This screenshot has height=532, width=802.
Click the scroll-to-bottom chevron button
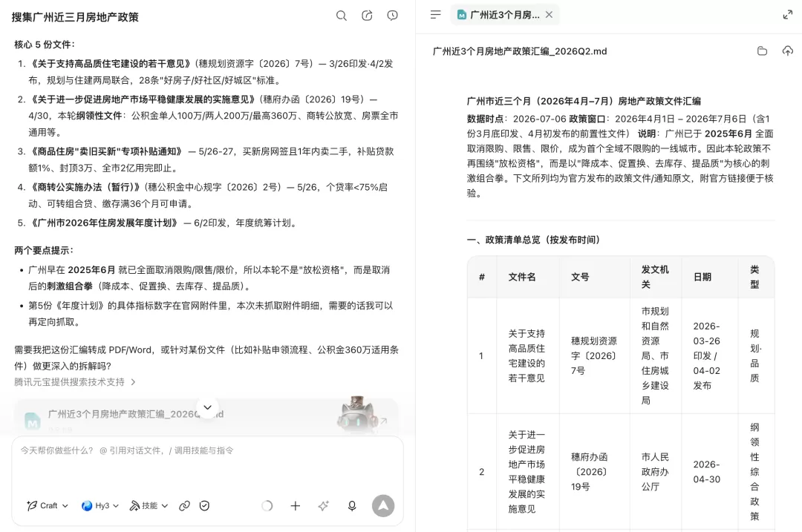pos(208,407)
